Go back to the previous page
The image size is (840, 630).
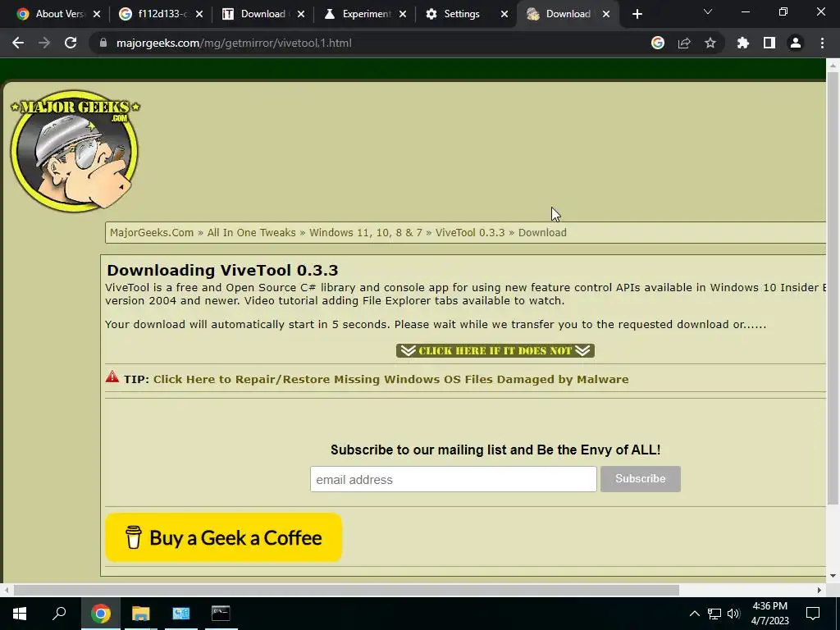point(18,43)
